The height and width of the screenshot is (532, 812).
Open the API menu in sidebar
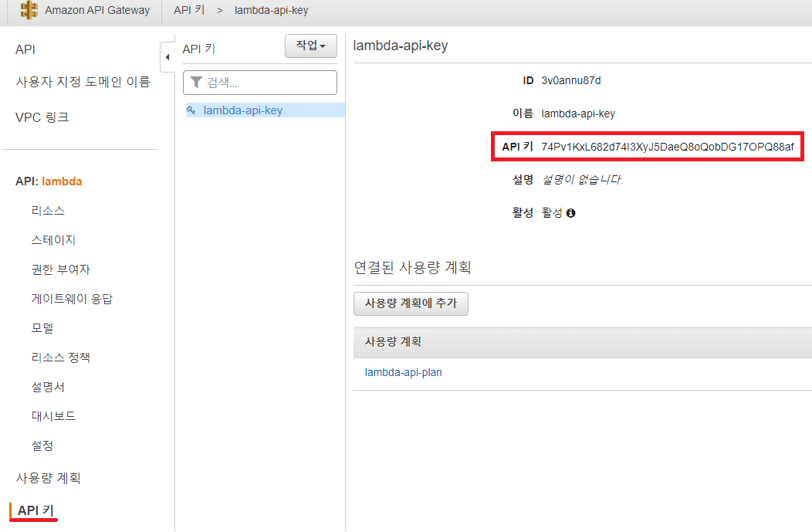tap(25, 49)
